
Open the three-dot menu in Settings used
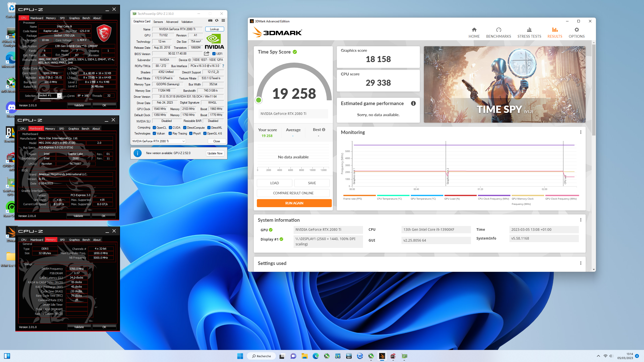(581, 263)
